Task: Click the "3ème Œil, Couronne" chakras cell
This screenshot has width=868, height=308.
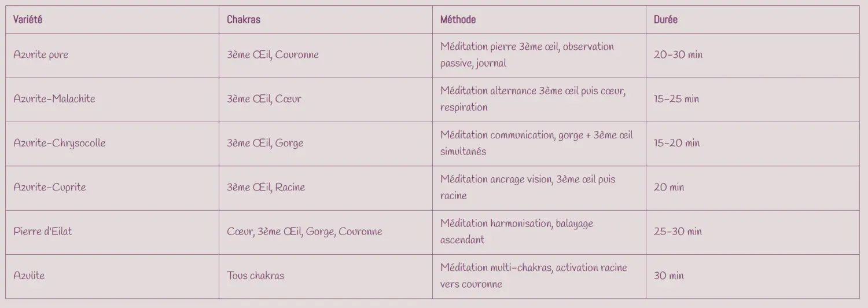Action: tap(273, 55)
